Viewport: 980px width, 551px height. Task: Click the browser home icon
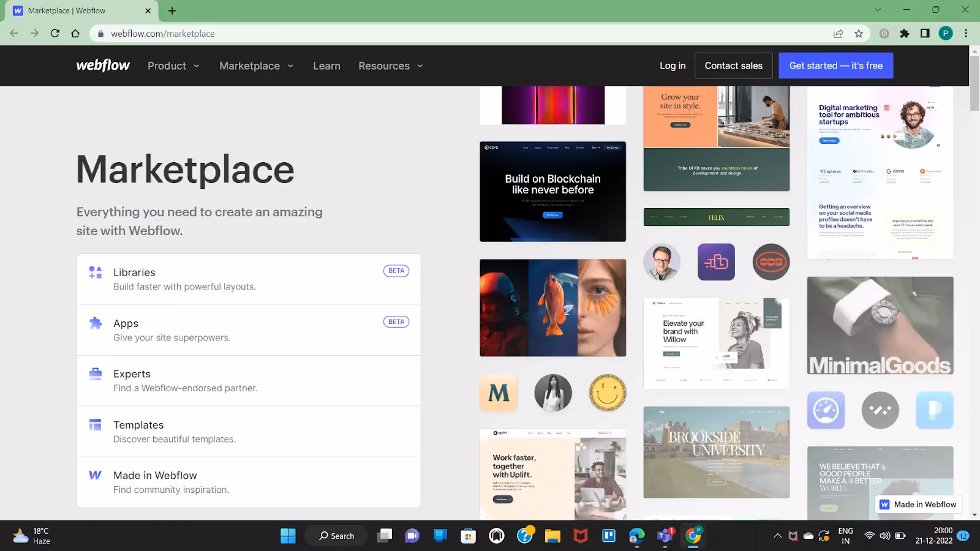click(75, 34)
